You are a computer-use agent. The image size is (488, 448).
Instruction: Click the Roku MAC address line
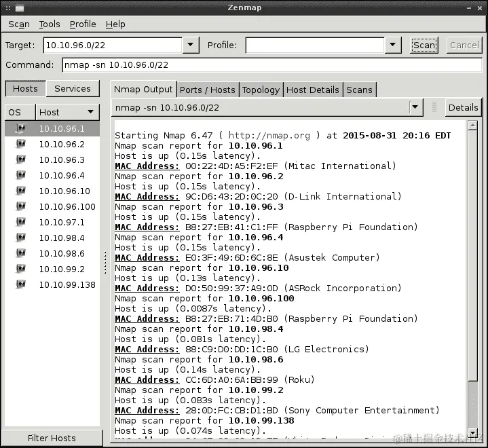tap(214, 379)
